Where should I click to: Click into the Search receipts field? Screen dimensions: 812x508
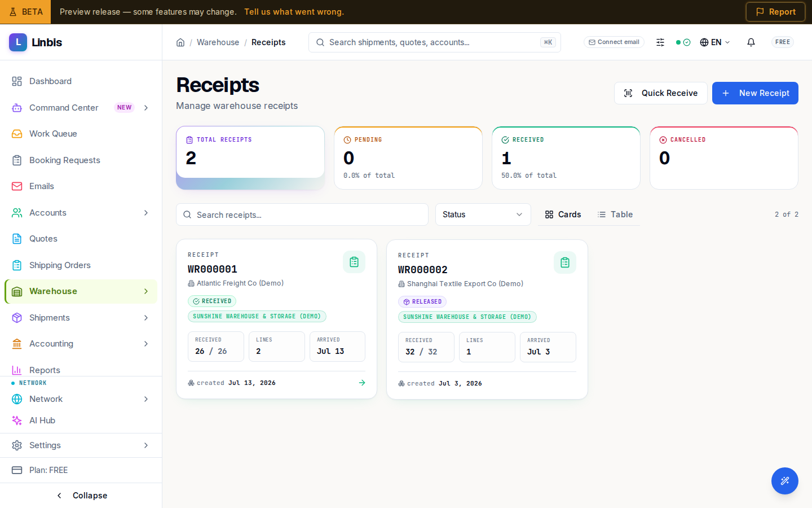tap(302, 214)
